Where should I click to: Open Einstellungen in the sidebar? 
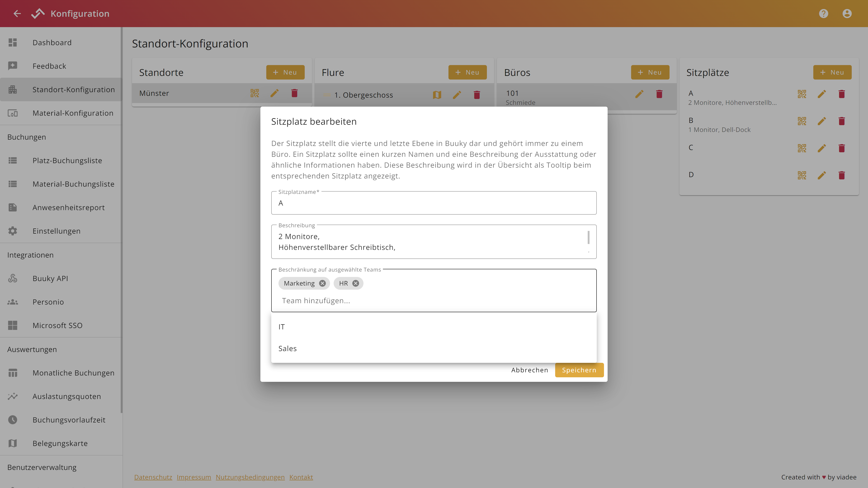tap(61, 231)
